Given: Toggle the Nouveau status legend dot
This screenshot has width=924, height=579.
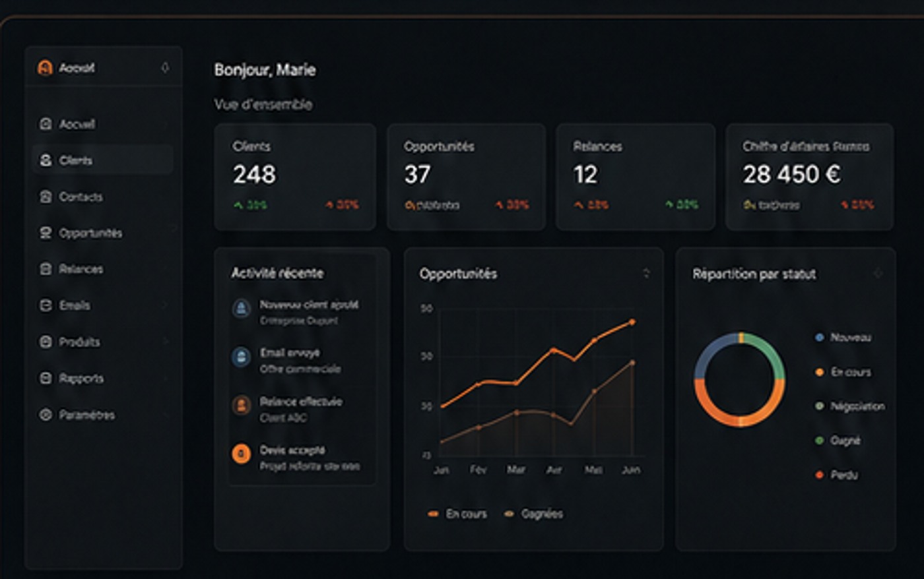Looking at the screenshot, I should [x=820, y=337].
